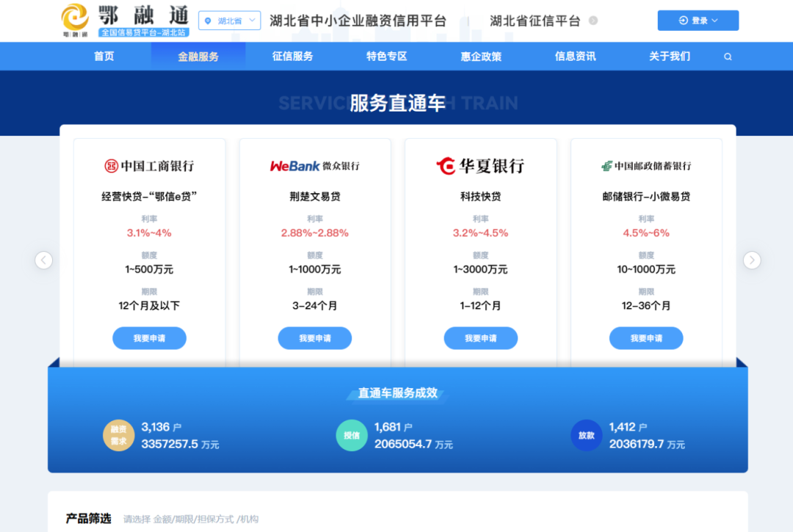The width and height of the screenshot is (793, 532).
Task: Open the 湖北省征信平台 link
Action: [535, 21]
